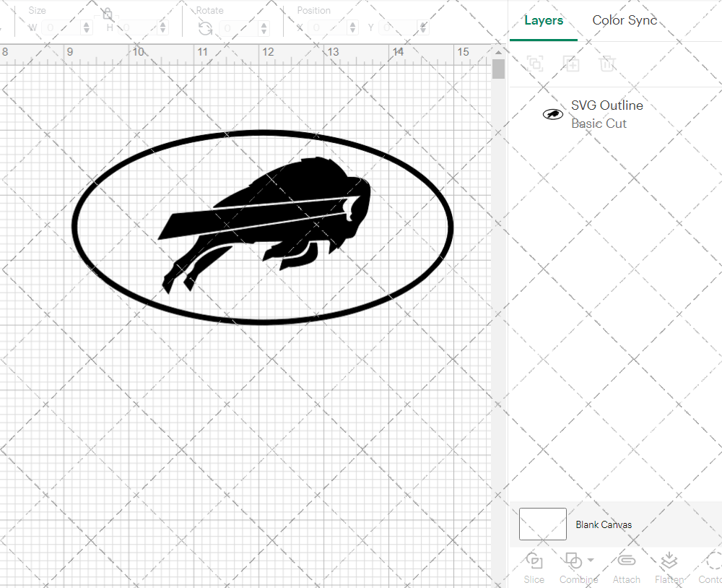Click the Delete layer trash icon

pos(607,64)
